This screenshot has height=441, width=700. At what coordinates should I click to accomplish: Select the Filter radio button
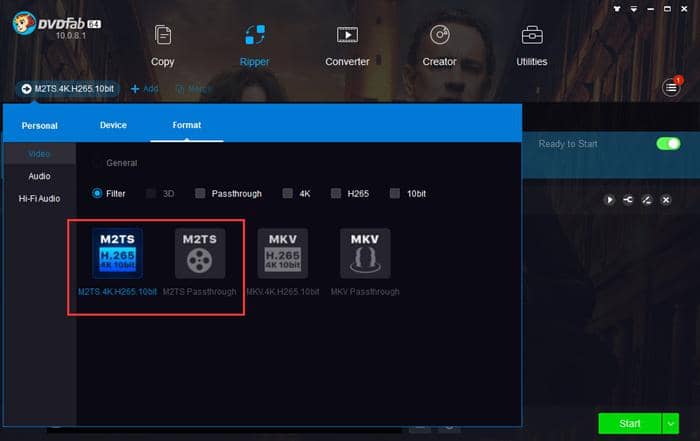[97, 193]
